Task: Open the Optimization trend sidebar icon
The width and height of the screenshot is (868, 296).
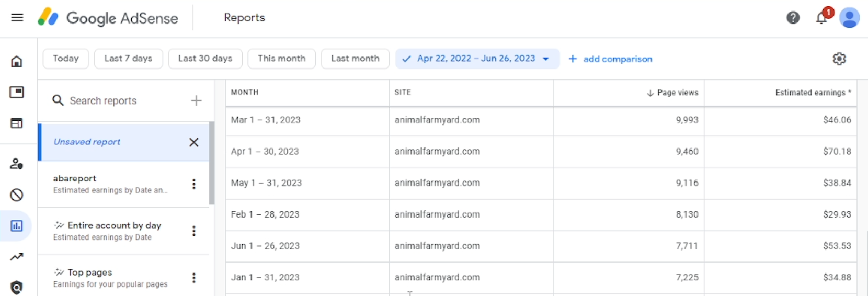Action: coord(17,257)
